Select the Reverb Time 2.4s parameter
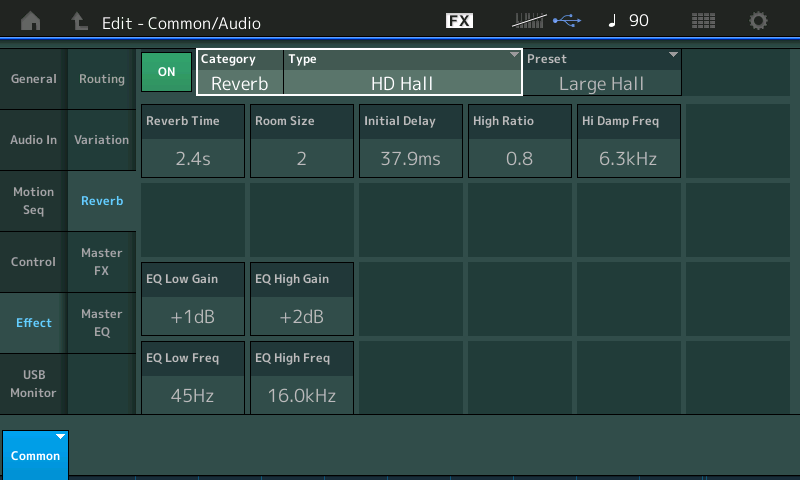 click(193, 141)
